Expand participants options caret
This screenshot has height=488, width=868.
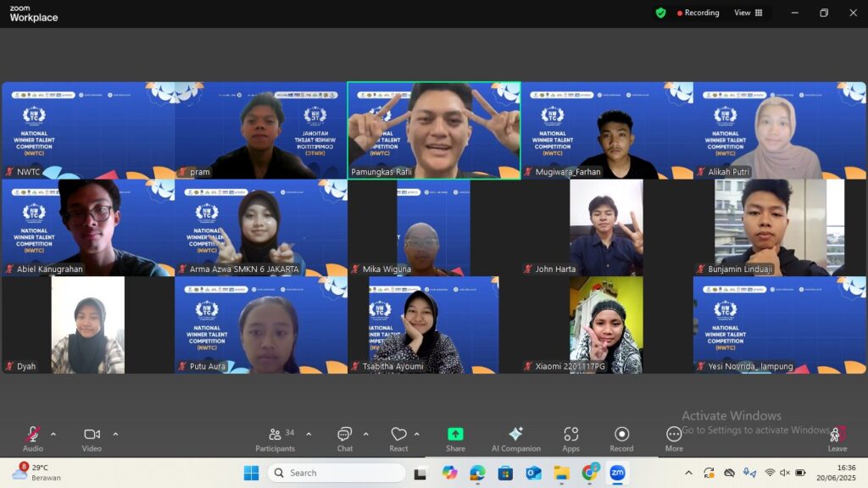coord(309,435)
